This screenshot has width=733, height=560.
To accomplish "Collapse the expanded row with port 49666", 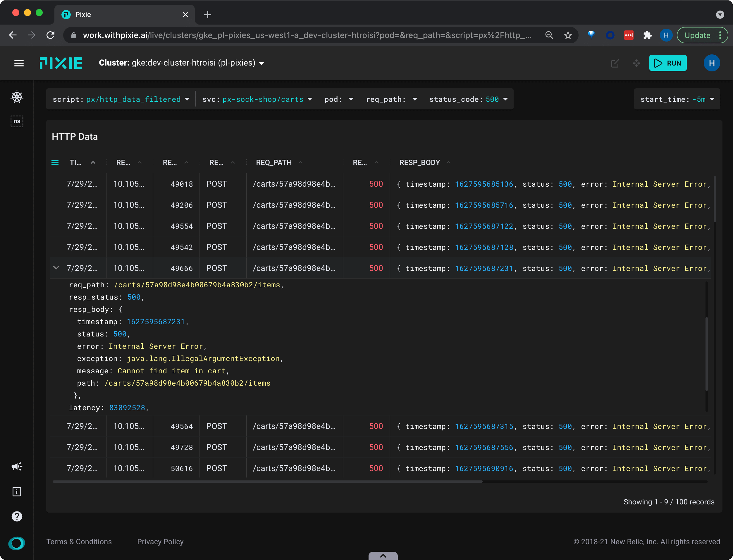I will [56, 268].
